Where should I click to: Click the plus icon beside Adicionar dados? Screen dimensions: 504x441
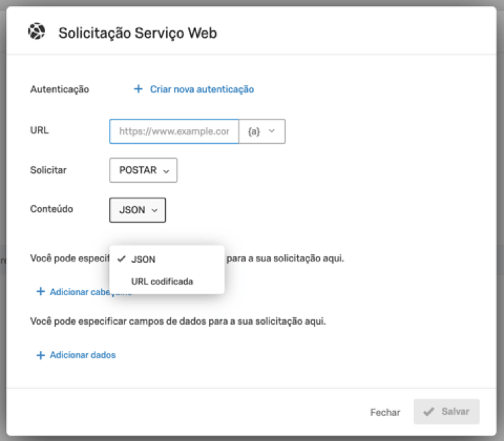(x=40, y=355)
